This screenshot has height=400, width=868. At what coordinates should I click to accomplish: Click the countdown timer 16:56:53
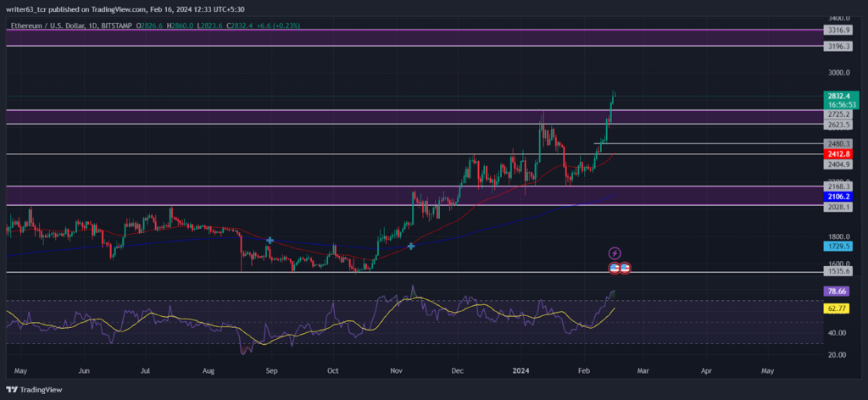click(841, 104)
